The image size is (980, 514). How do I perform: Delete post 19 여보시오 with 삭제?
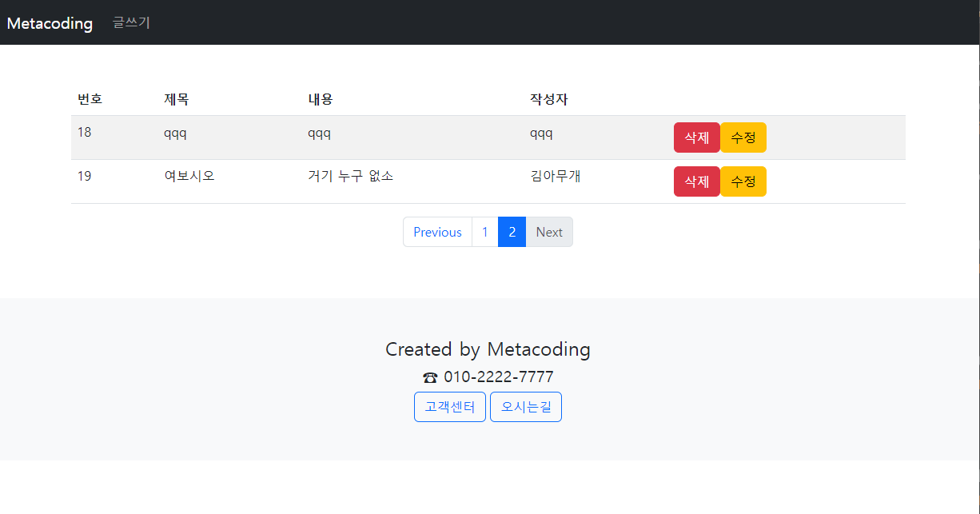pyautogui.click(x=697, y=181)
